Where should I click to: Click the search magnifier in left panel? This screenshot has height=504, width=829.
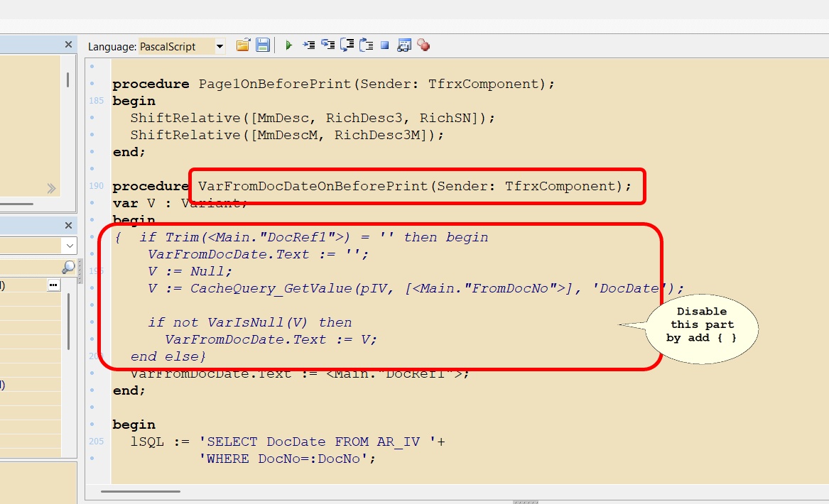pyautogui.click(x=68, y=265)
